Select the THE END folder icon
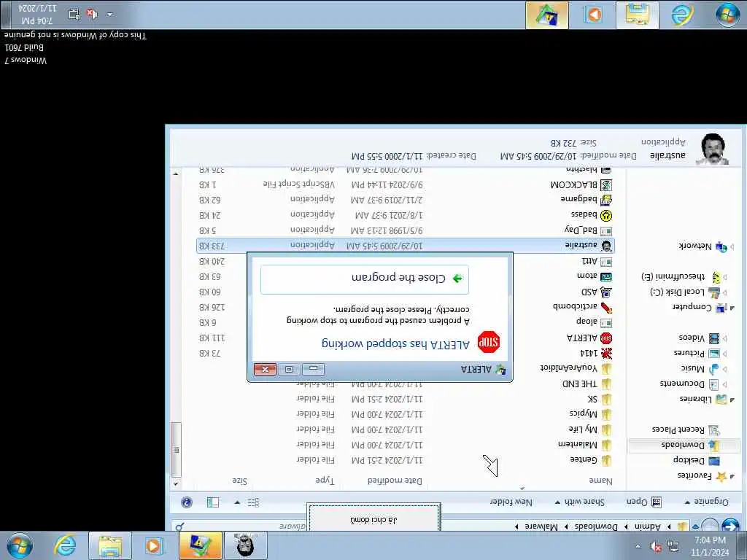 click(606, 384)
